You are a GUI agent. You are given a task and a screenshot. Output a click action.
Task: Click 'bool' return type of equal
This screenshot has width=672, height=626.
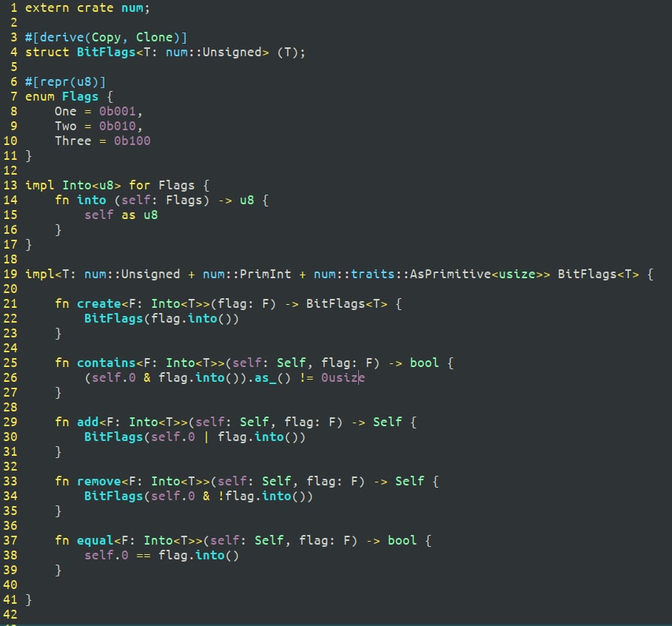pyautogui.click(x=402, y=541)
